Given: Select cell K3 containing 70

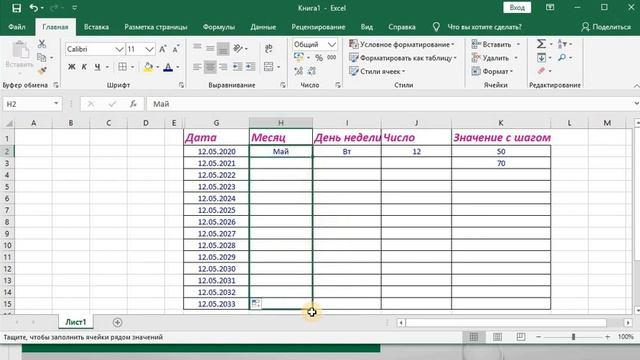Looking at the screenshot, I should tap(501, 163).
